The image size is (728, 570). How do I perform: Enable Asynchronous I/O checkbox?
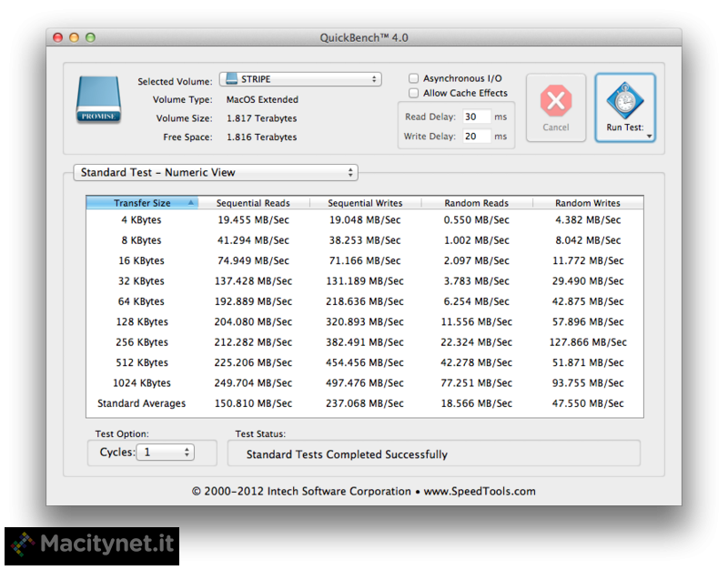click(x=413, y=78)
